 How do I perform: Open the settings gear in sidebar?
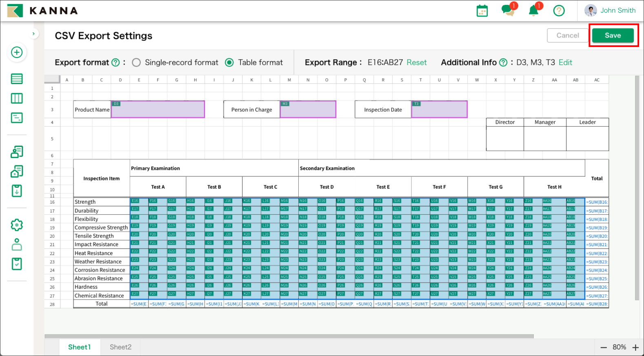[17, 225]
